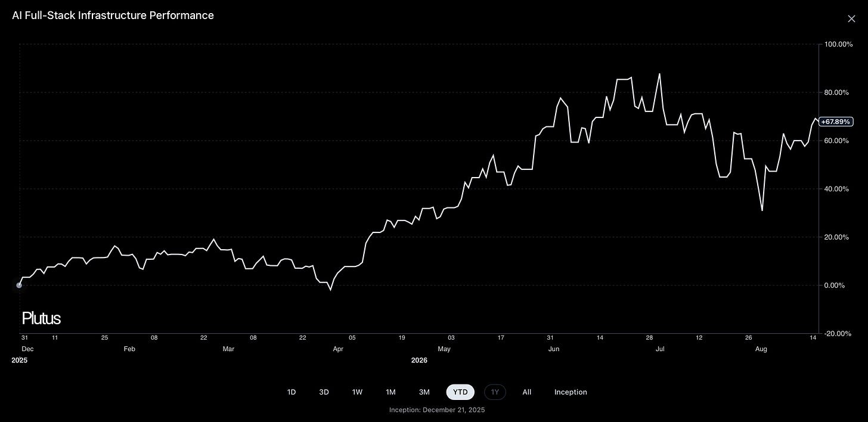Click the Inception: December 21, 2025 text
The width and height of the screenshot is (868, 422).
pos(437,410)
